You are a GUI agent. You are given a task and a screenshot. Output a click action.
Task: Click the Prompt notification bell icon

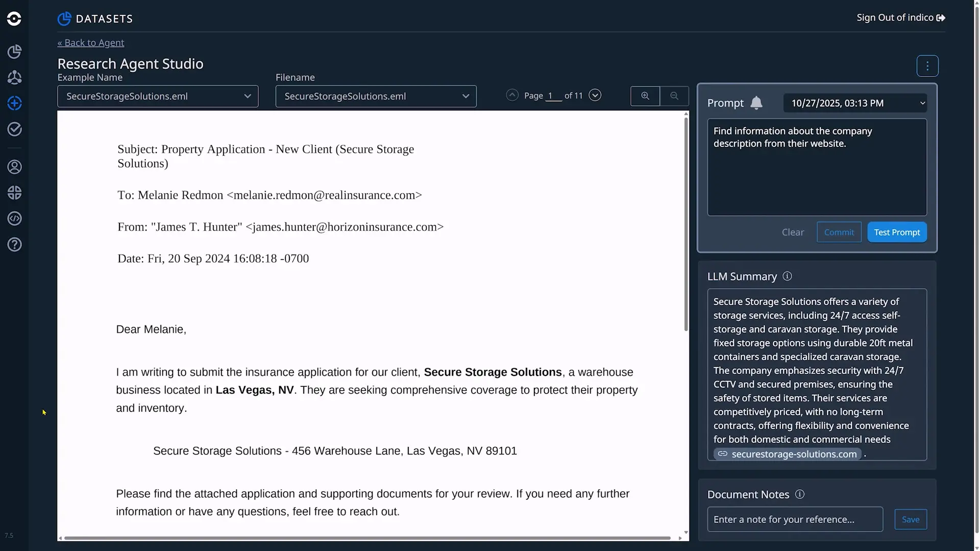(756, 103)
